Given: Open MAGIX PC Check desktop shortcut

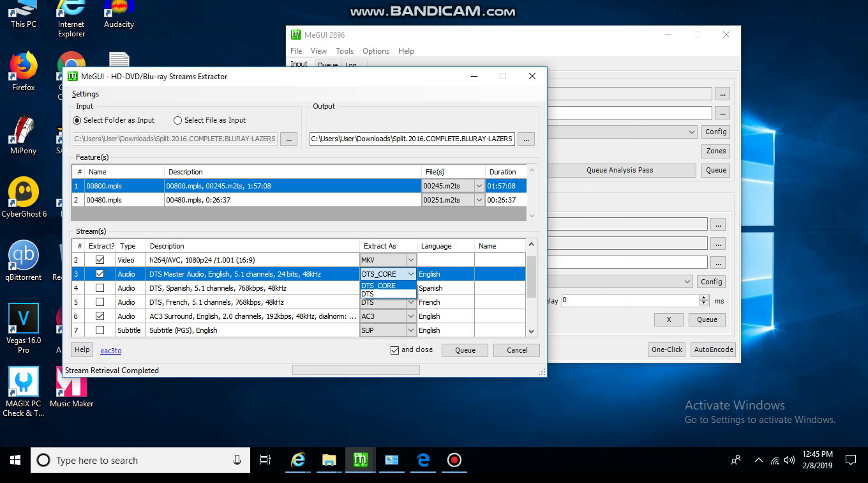Looking at the screenshot, I should click(x=24, y=392).
